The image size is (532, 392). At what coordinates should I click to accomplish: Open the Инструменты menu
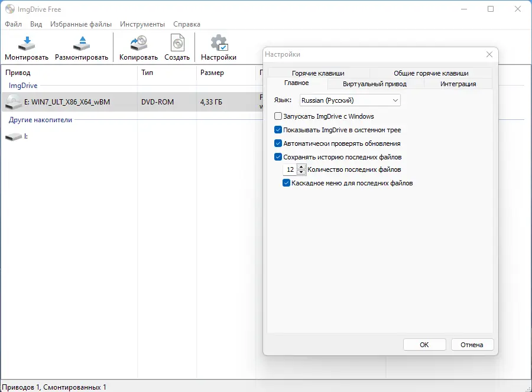pos(142,24)
